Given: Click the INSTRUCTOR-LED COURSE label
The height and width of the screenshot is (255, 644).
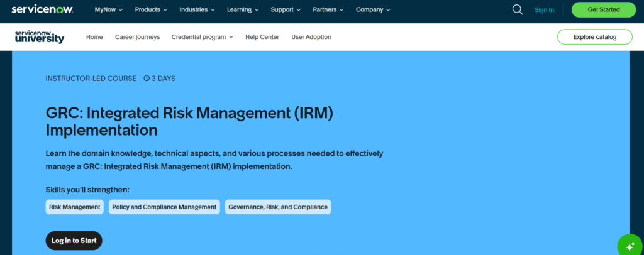Looking at the screenshot, I should 91,79.
